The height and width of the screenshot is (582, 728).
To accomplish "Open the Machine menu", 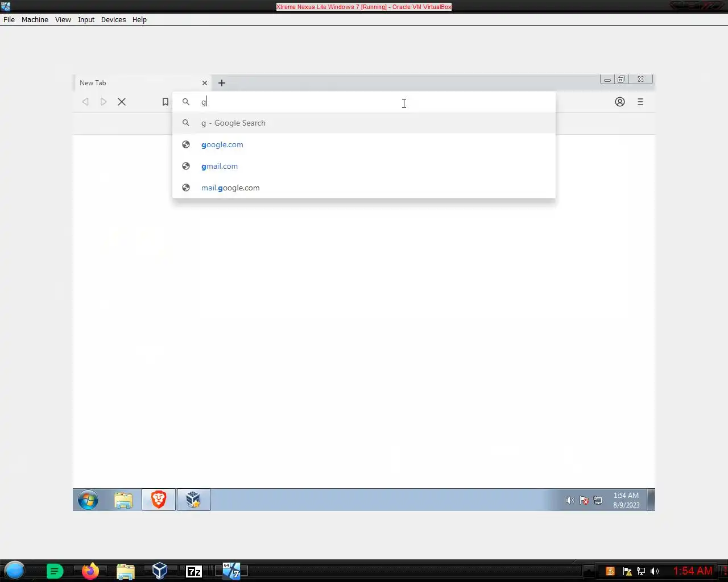I will 35,19.
